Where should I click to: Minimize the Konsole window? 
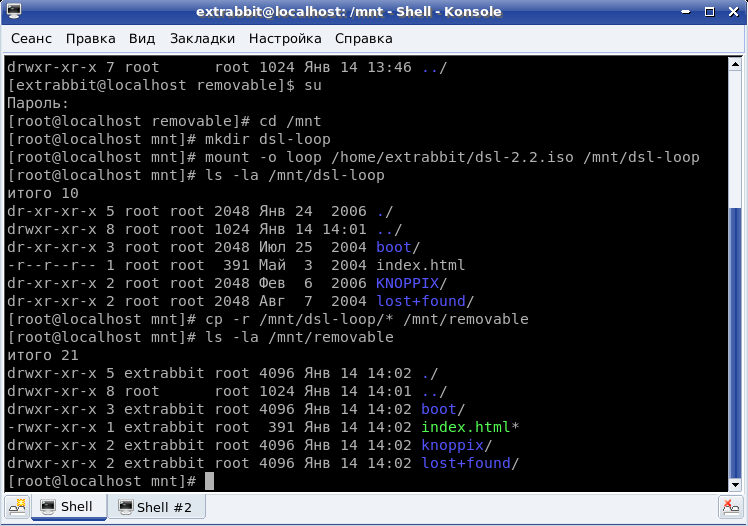pyautogui.click(x=693, y=11)
